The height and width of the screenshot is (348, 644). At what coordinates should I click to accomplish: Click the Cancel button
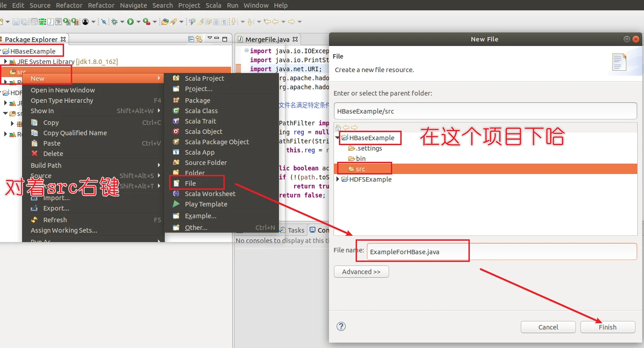(x=548, y=327)
